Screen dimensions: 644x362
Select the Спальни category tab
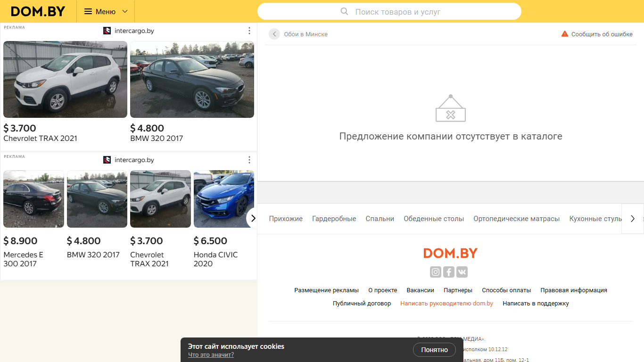(380, 219)
